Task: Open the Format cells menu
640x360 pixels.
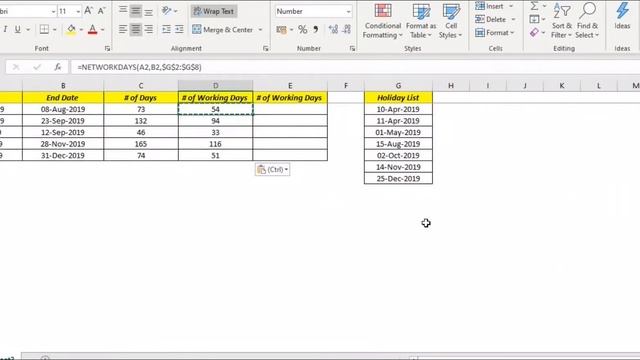Action: 495,32
